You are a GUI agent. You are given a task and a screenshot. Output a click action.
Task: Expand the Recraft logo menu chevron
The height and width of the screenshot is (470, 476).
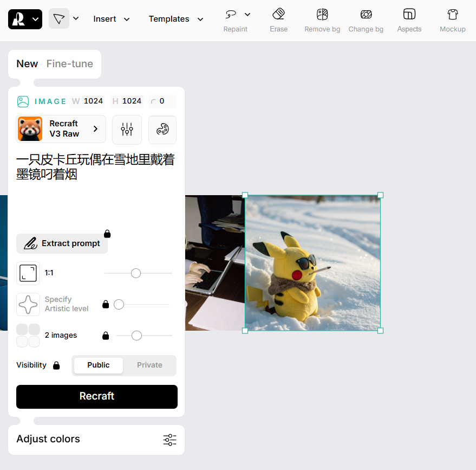point(36,19)
